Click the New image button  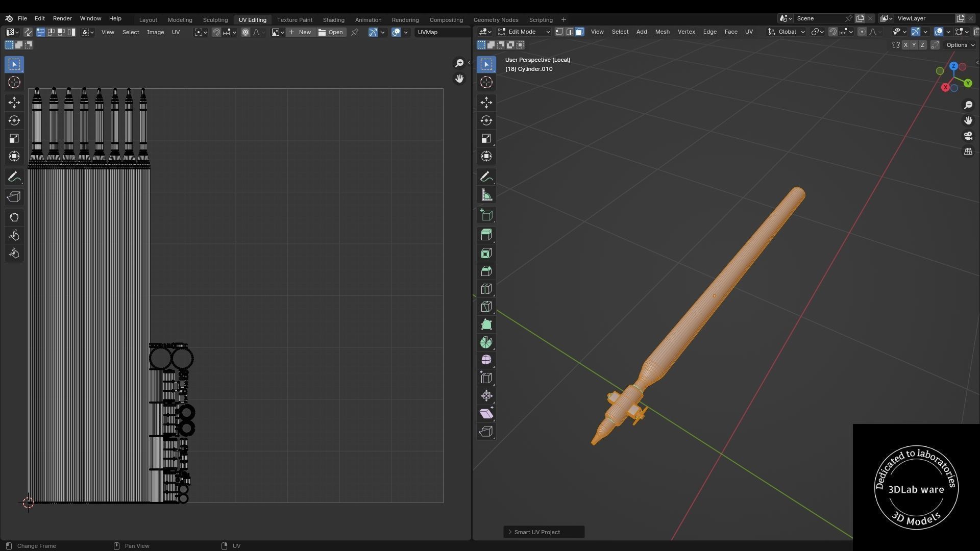300,32
